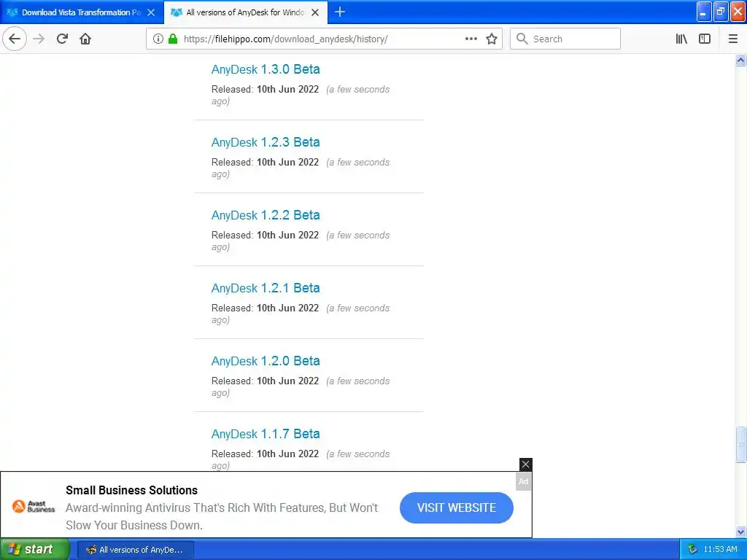747x560 pixels.
Task: Open AnyDesk 1.2.0 Beta link
Action: pyautogui.click(x=266, y=360)
